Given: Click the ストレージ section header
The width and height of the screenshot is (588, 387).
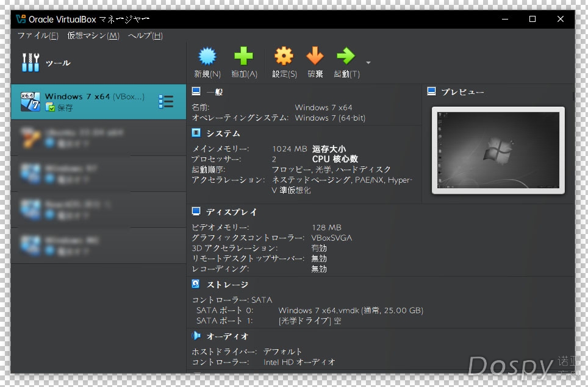Looking at the screenshot, I should pyautogui.click(x=228, y=285).
